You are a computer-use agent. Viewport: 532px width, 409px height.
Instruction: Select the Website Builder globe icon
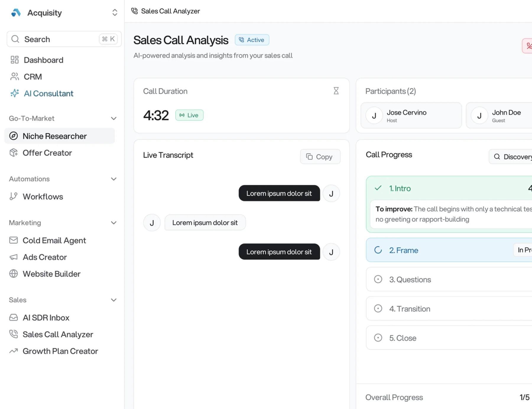pos(14,274)
